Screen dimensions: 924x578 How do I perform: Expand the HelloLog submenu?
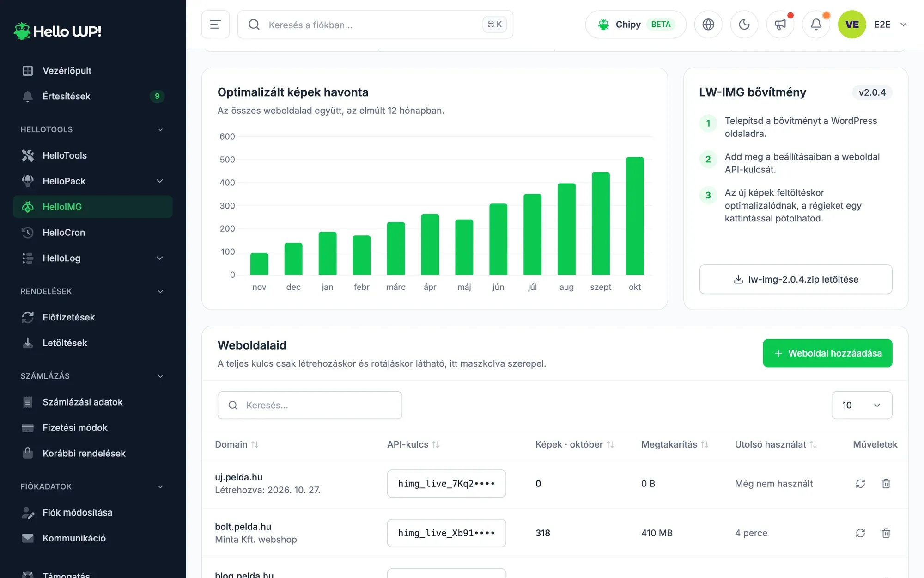(160, 258)
